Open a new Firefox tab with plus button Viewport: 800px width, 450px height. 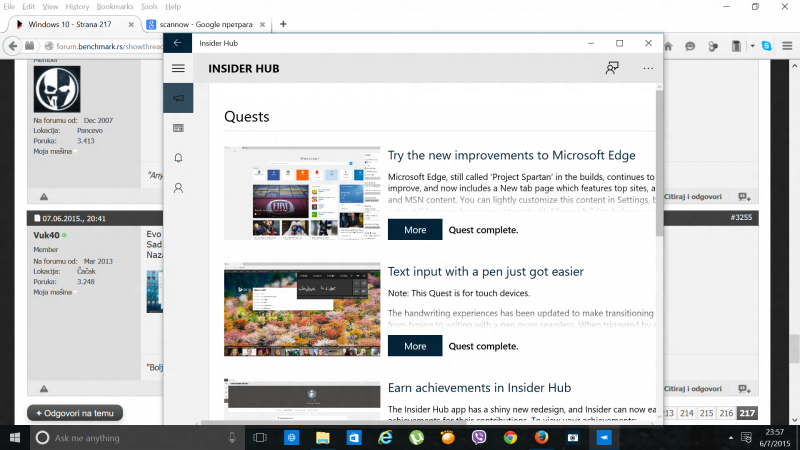click(x=283, y=24)
